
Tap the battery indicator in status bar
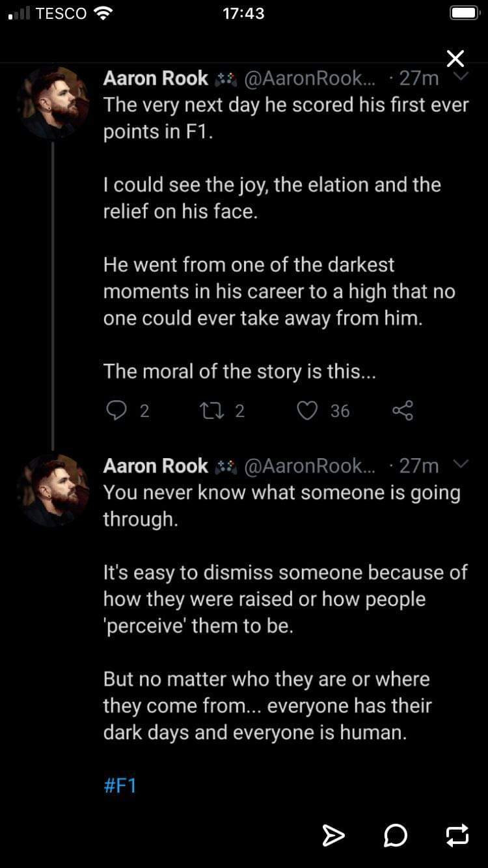coord(465,14)
